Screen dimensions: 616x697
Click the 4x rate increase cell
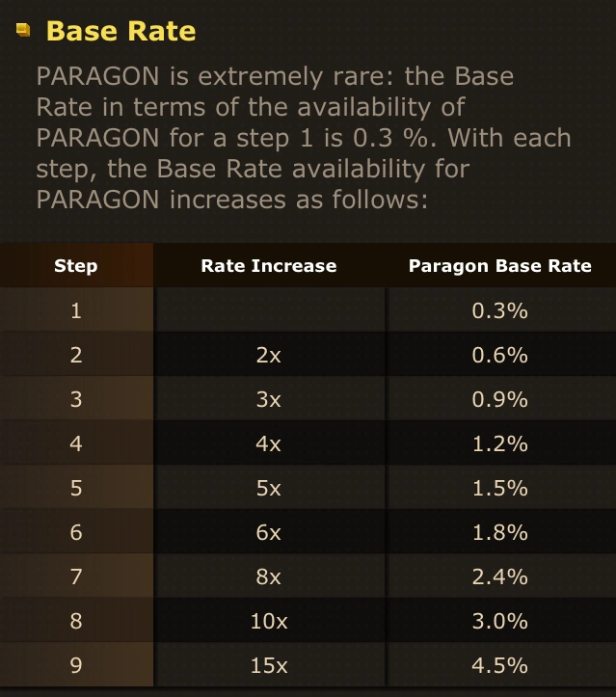tap(269, 443)
